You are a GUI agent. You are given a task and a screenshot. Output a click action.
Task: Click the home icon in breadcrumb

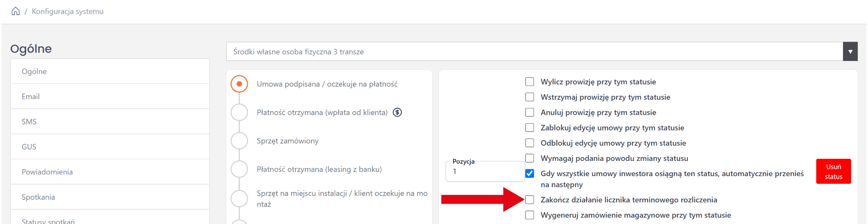(16, 11)
